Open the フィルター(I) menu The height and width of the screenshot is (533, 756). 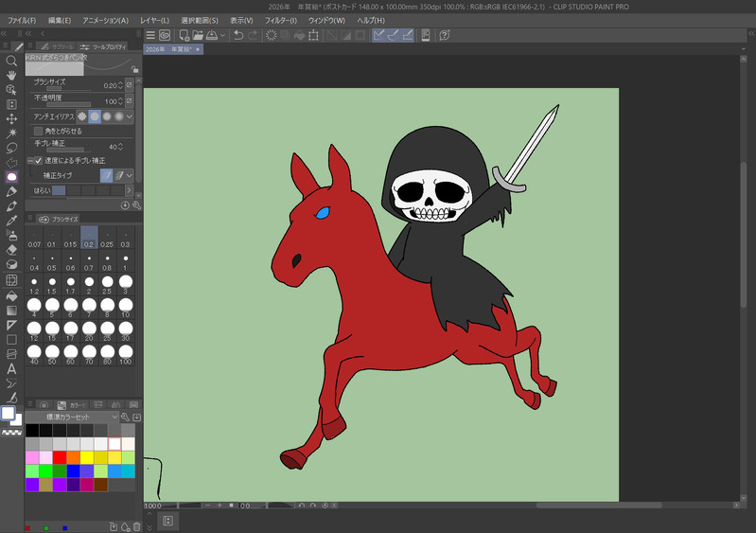click(280, 20)
